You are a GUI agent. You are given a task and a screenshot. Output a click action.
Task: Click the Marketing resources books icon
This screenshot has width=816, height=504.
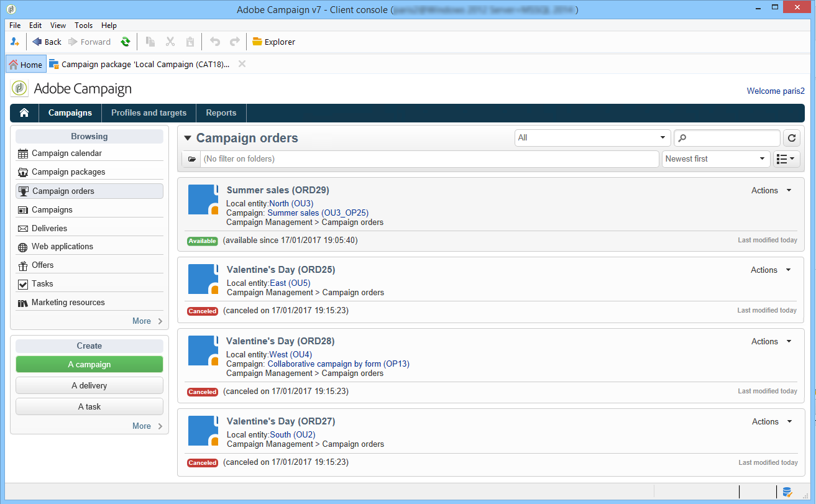[x=23, y=303]
